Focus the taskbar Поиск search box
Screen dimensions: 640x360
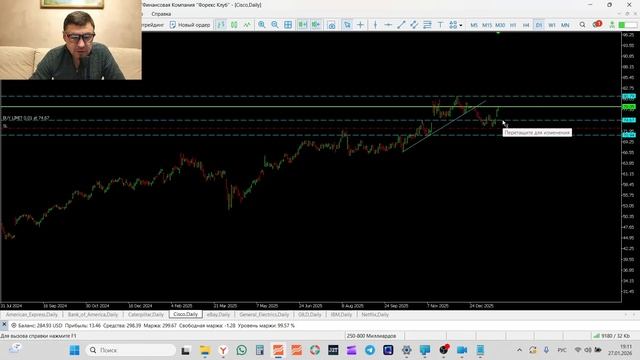131,350
